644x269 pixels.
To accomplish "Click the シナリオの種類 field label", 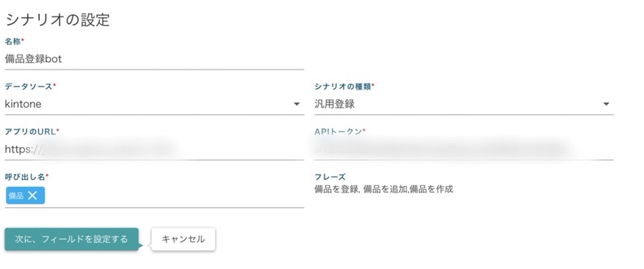I will coord(345,87).
